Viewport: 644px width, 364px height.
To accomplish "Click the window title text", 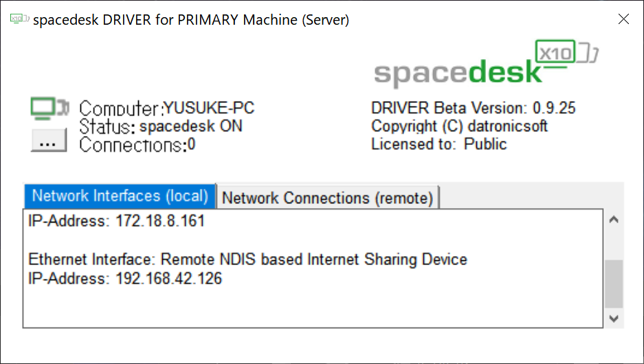I will click(x=191, y=19).
